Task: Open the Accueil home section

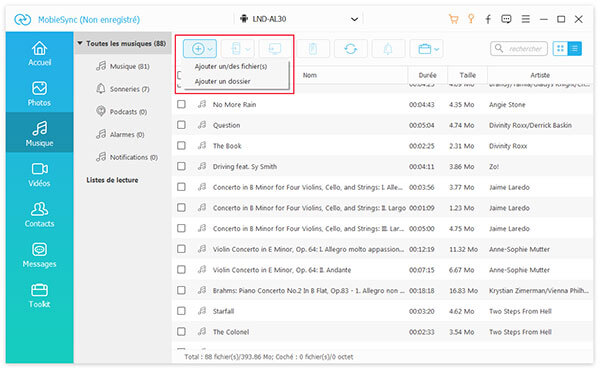Action: 39,54
